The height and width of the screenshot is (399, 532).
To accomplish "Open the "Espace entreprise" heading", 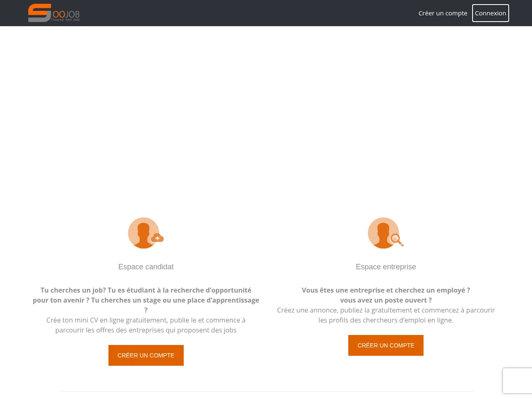I will pyautogui.click(x=386, y=267).
